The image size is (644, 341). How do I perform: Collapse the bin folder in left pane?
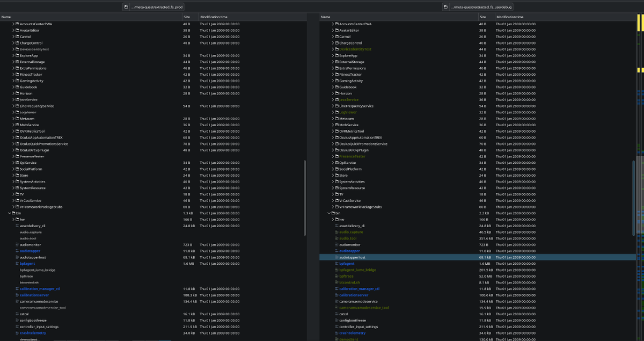[x=10, y=213]
